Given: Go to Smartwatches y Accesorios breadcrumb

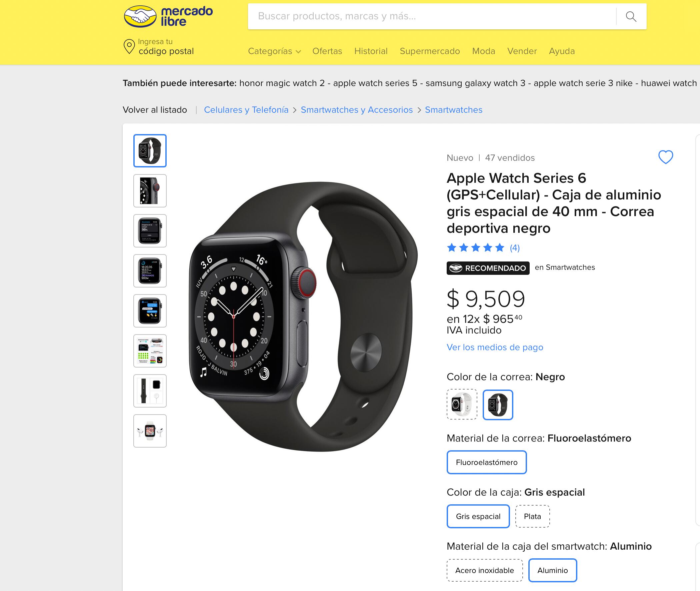Looking at the screenshot, I should pyautogui.click(x=357, y=110).
